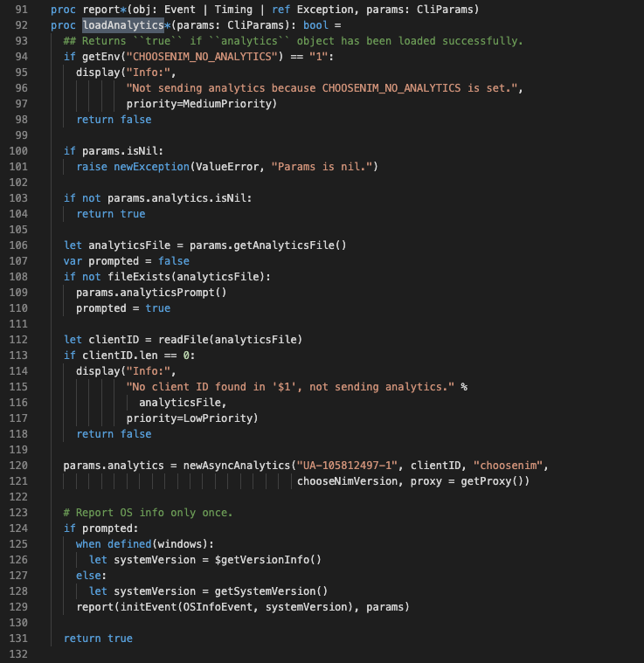
Task: Click the "UA-105812497-1" string
Action: [x=347, y=466]
